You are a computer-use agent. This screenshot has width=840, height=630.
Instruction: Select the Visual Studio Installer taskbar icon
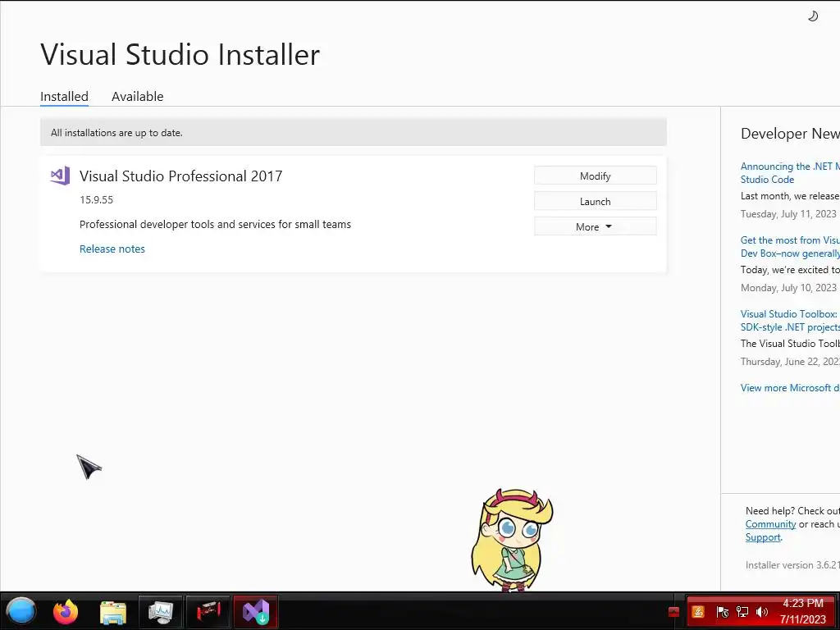(256, 612)
